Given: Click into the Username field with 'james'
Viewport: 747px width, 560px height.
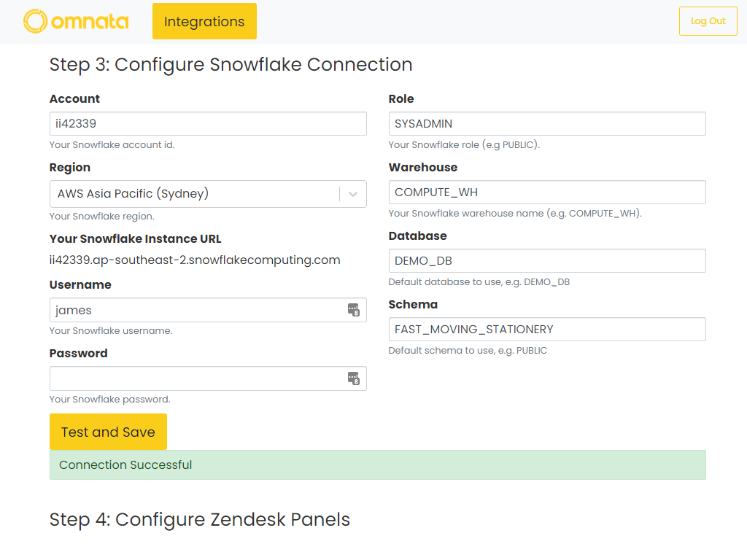Looking at the screenshot, I should (197, 310).
